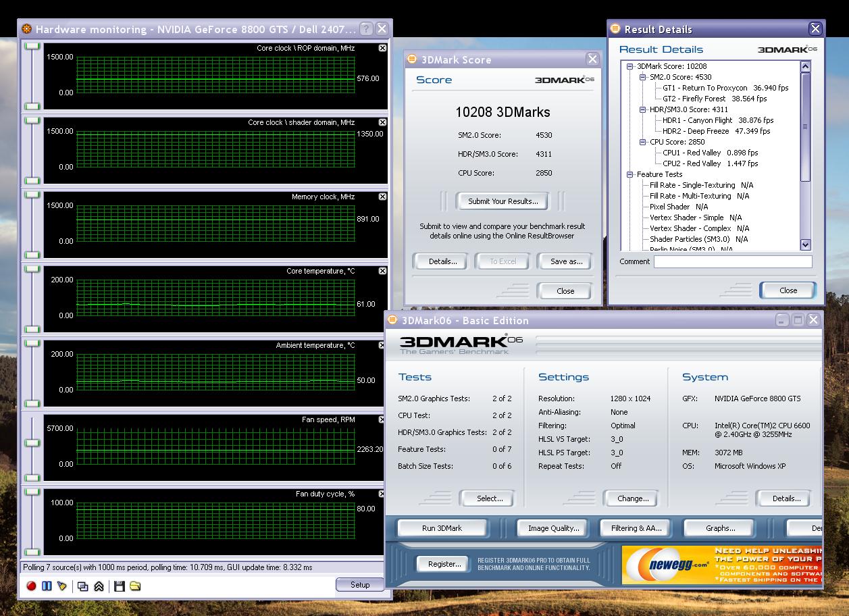Close the shader domain clock graph

383,122
